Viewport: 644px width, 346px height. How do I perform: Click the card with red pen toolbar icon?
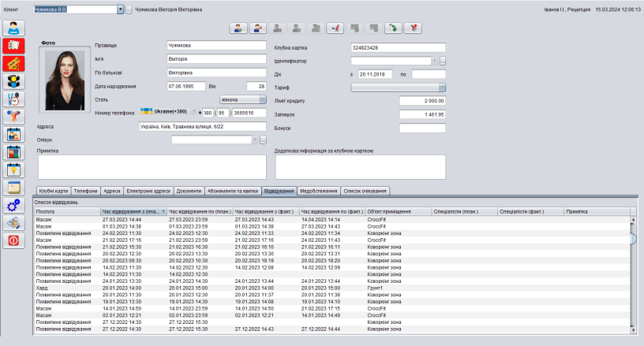(x=335, y=28)
